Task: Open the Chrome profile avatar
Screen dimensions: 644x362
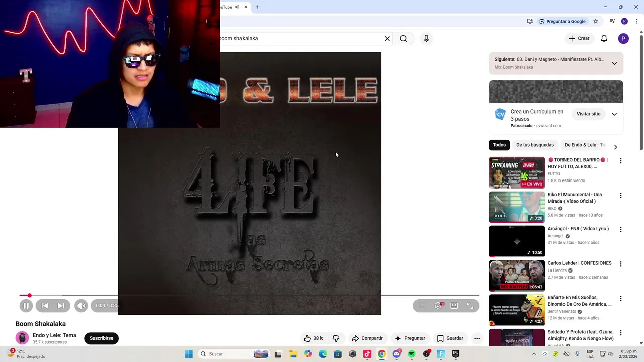Action: coord(624,21)
